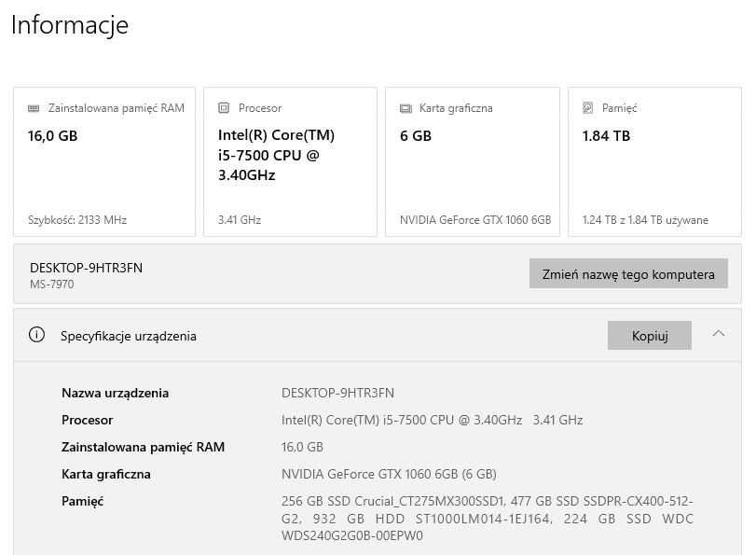Click the Procesor label in specifications

pos(88,420)
